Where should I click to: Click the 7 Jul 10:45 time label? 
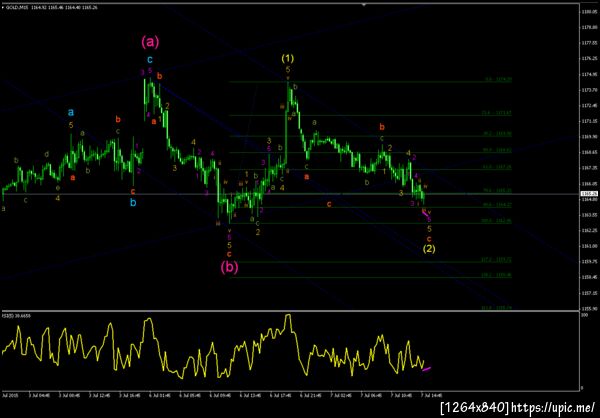pyautogui.click(x=401, y=394)
